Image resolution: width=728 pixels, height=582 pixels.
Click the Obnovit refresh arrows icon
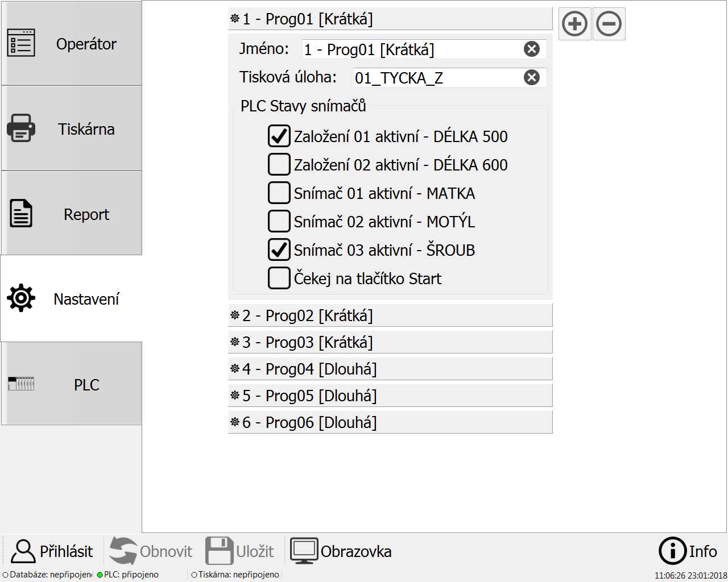[x=123, y=551]
